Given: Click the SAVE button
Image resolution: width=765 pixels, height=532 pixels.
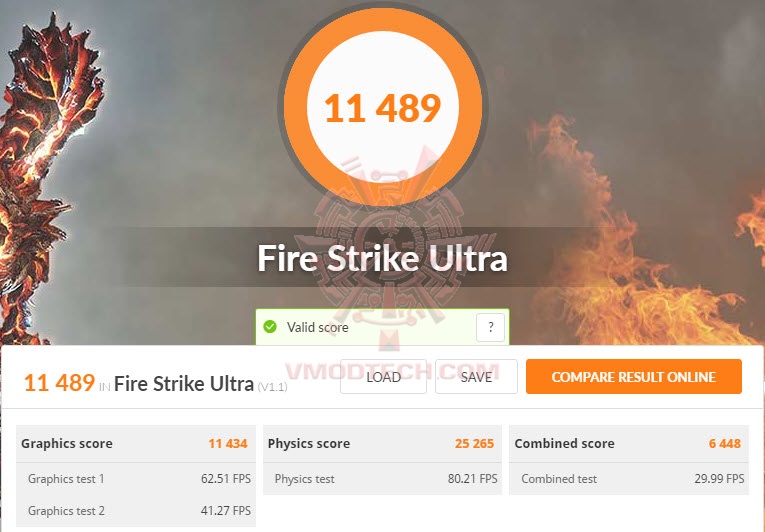Looking at the screenshot, I should (476, 377).
